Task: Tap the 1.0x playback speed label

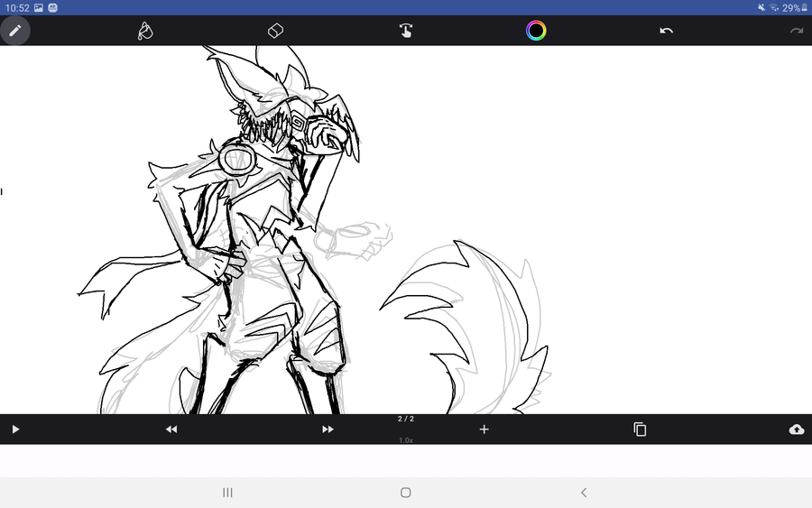Action: pos(405,440)
